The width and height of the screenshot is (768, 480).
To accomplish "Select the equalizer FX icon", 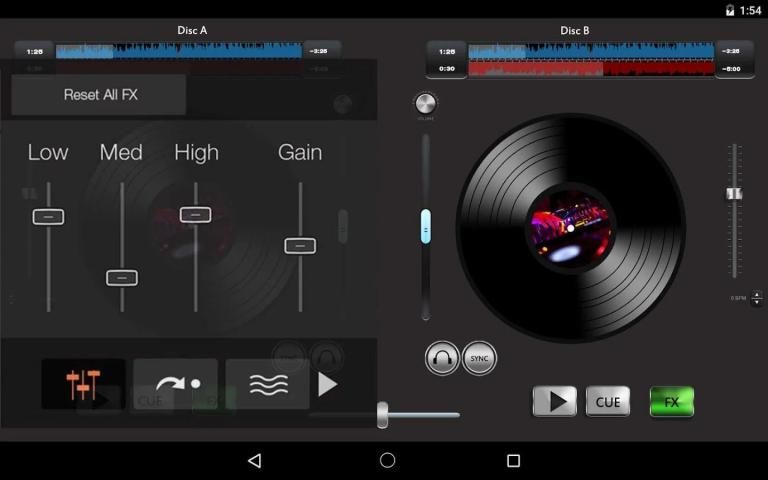I will (84, 384).
